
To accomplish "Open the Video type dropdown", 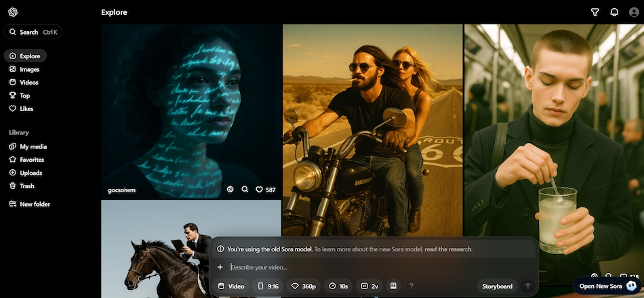I will click(230, 286).
